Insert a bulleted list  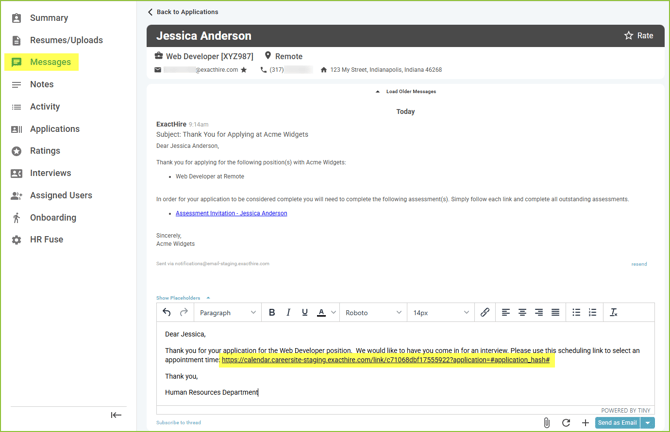[x=576, y=313]
